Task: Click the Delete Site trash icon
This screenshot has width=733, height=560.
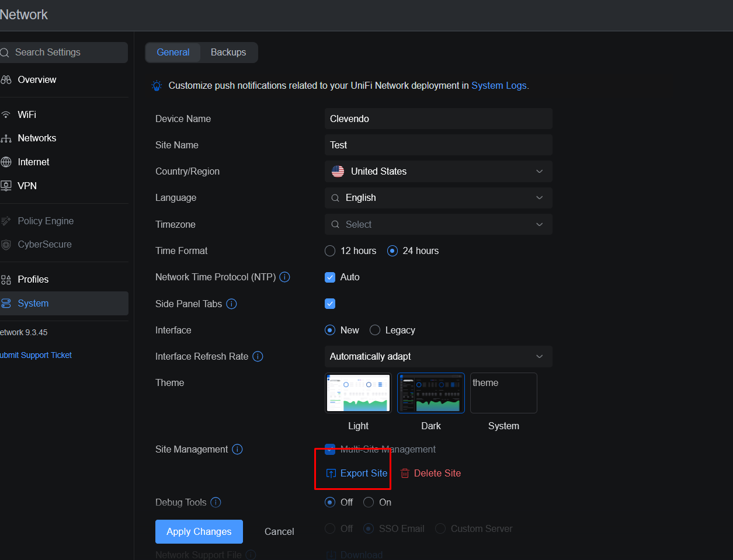Action: 405,474
